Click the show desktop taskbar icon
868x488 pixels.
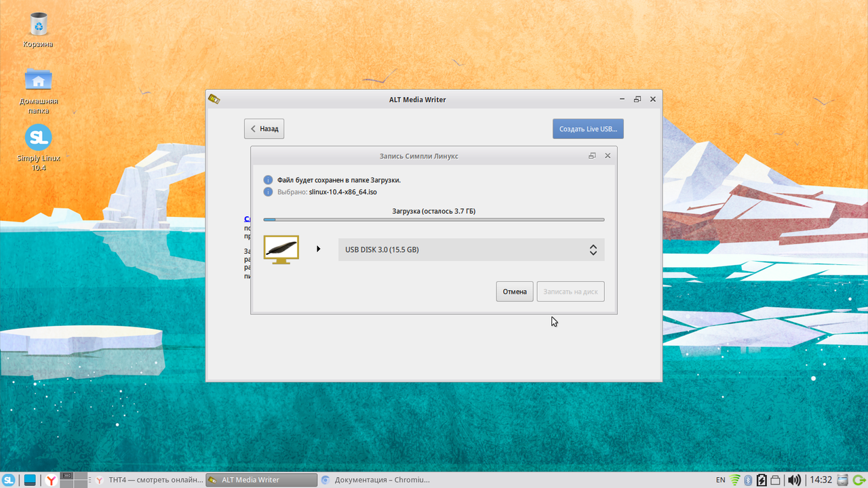coord(30,480)
